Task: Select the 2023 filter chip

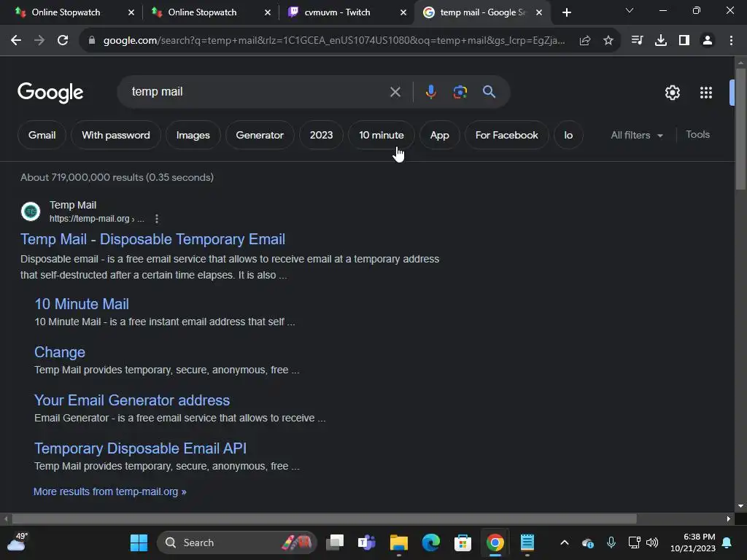Action: (321, 135)
